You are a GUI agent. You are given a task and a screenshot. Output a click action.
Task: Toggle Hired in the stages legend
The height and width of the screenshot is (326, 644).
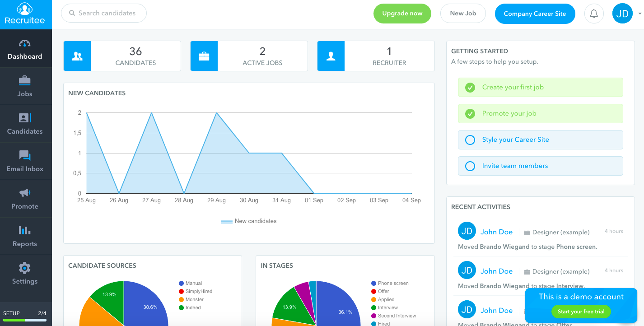coord(381,324)
